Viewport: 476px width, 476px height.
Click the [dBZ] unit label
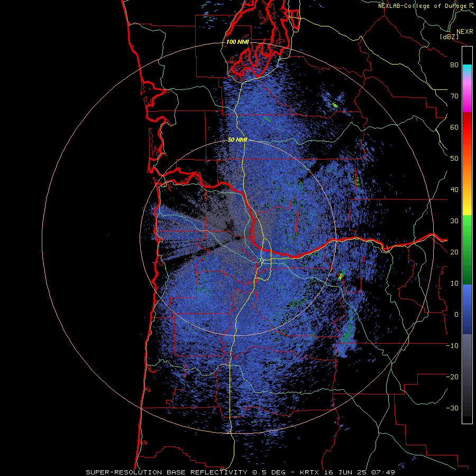449,37
